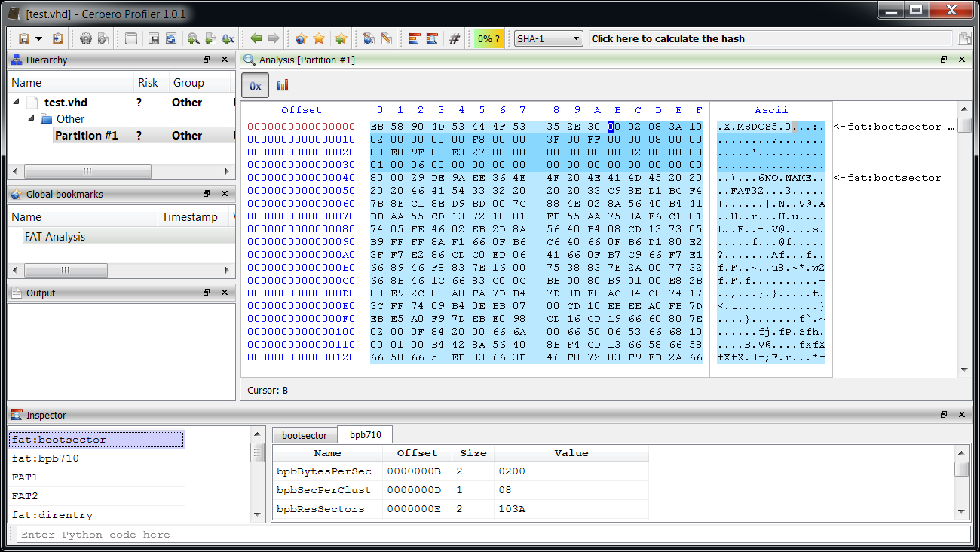Select the FAT Analysis bookmark
Viewport: 980px width, 552px height.
tap(55, 237)
